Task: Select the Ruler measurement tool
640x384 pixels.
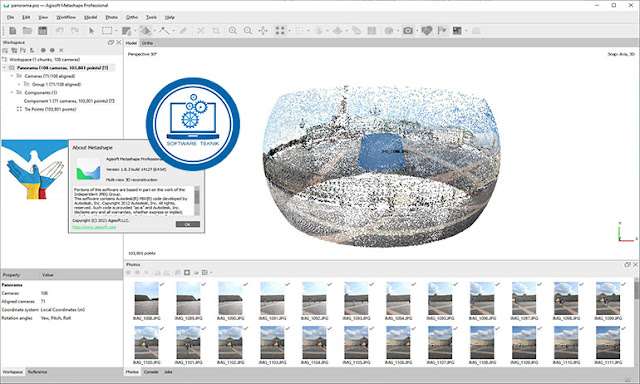Action: pos(183,31)
